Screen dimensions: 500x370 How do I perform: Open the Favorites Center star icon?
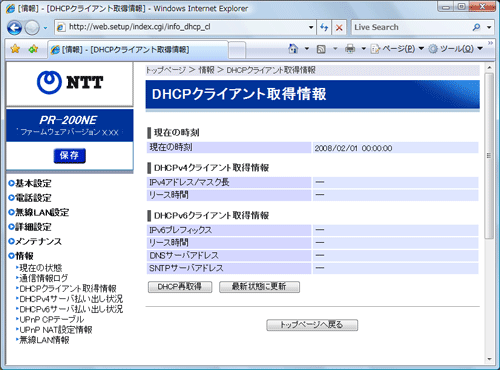(15, 49)
